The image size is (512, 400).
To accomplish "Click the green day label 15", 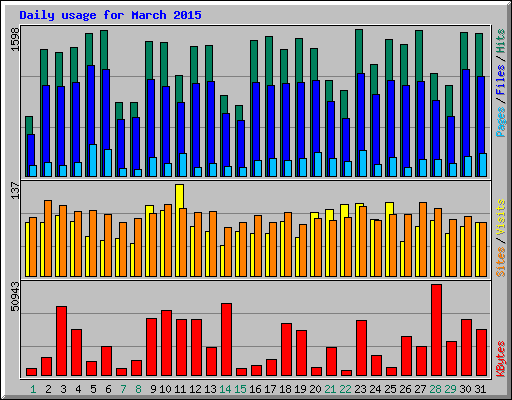I will coord(240,389).
